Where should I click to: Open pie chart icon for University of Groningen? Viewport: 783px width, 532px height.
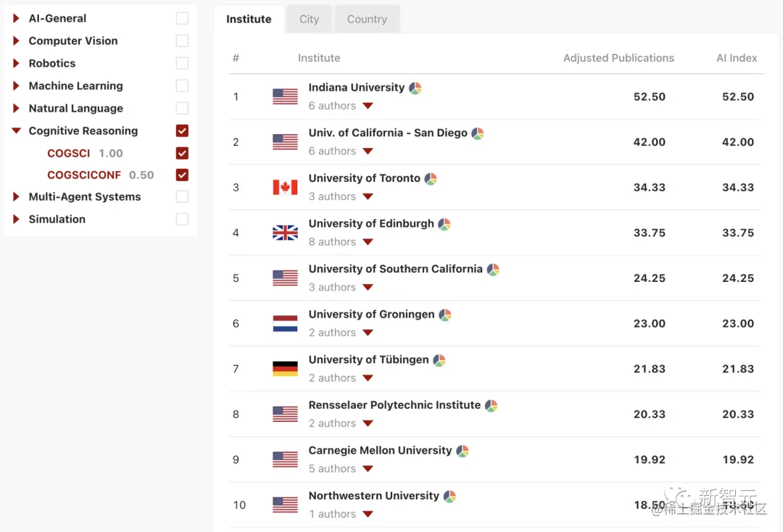[445, 315]
